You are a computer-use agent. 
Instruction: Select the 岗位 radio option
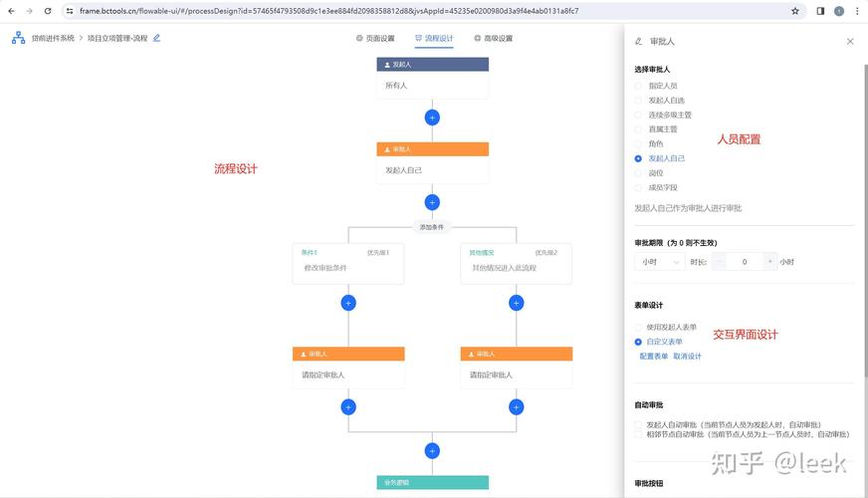click(x=638, y=173)
